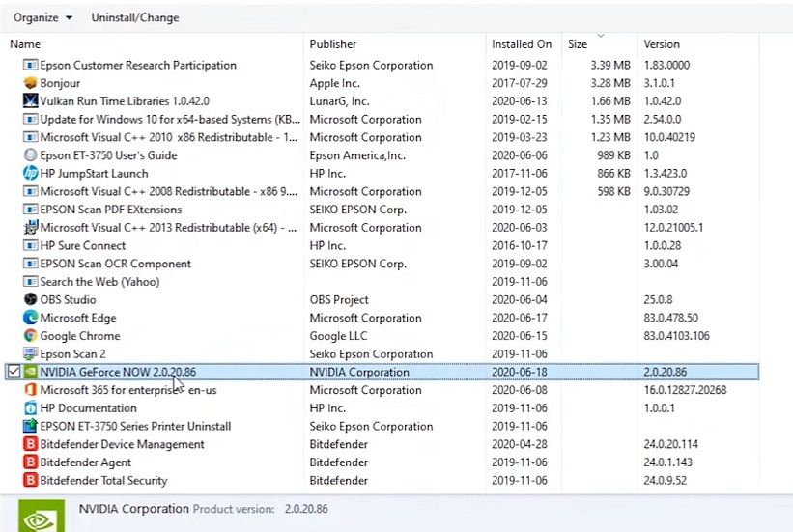Screen dimensions: 793x532
Task: Click the Bonjour package icon
Action: point(30,83)
